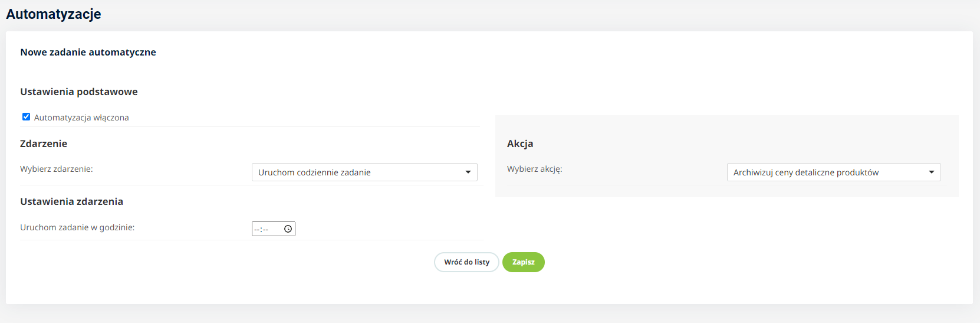Click the Zdarzenie section heading

point(44,143)
